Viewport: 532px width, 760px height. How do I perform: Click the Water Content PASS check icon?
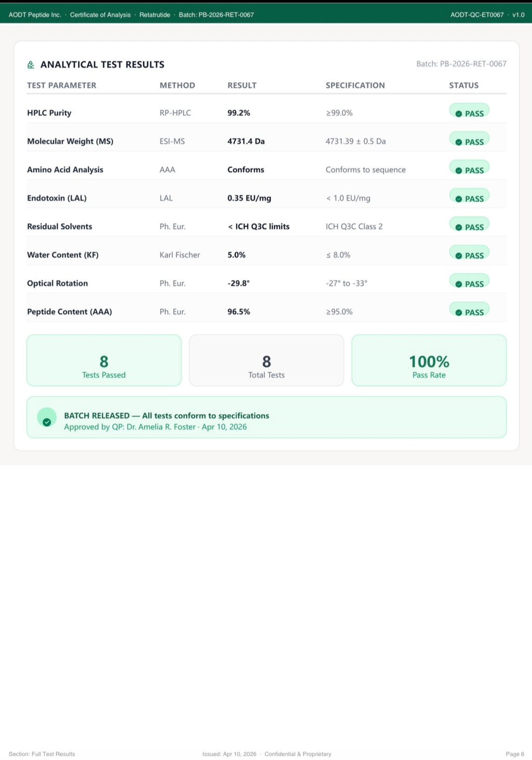tap(459, 256)
